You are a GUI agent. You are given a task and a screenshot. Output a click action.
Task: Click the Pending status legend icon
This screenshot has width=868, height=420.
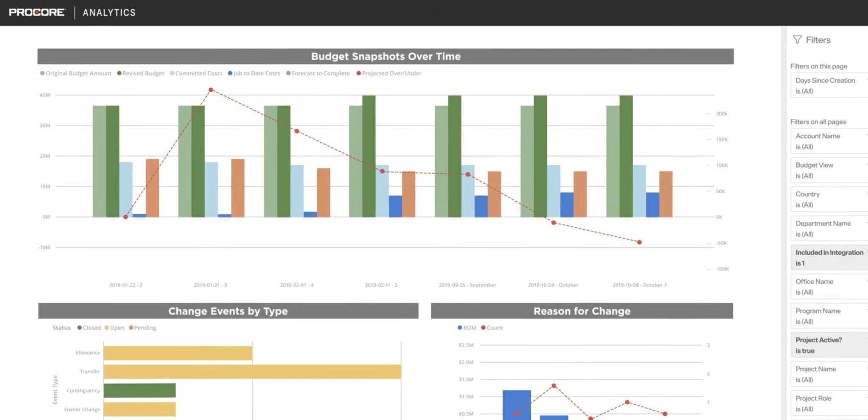pos(131,328)
